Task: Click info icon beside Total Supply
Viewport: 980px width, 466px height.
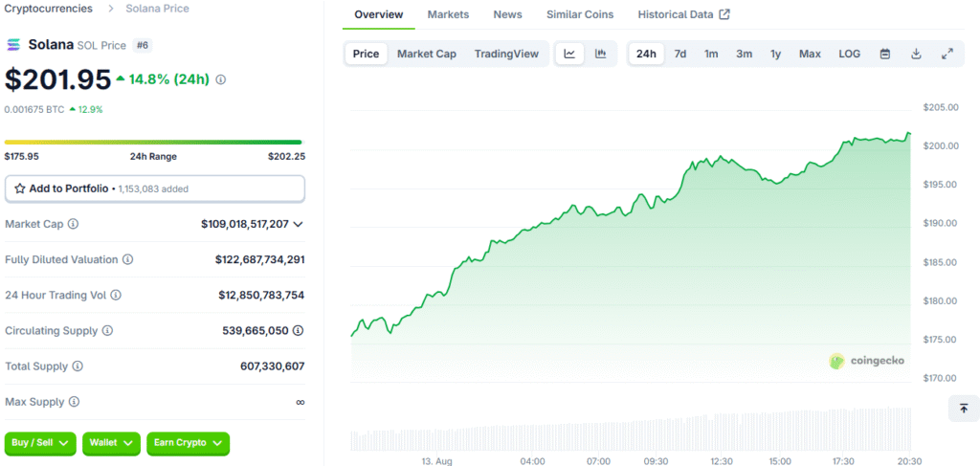Action: coord(78,366)
